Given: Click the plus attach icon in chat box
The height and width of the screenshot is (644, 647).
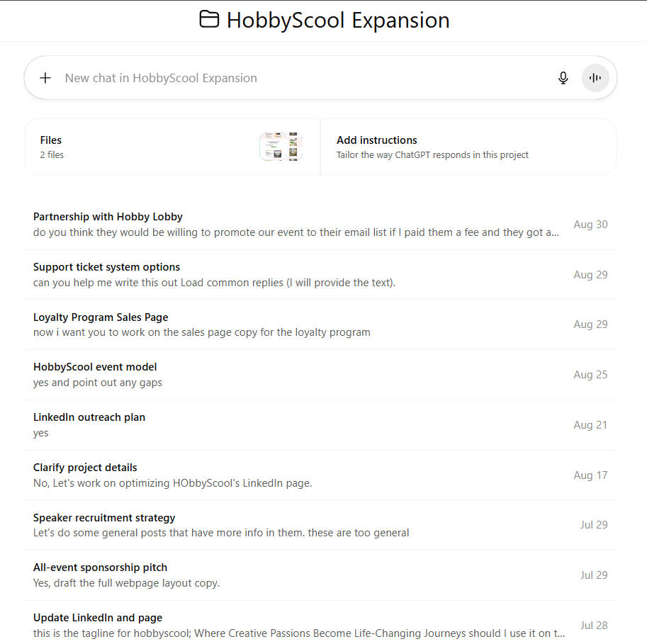Looking at the screenshot, I should (45, 78).
